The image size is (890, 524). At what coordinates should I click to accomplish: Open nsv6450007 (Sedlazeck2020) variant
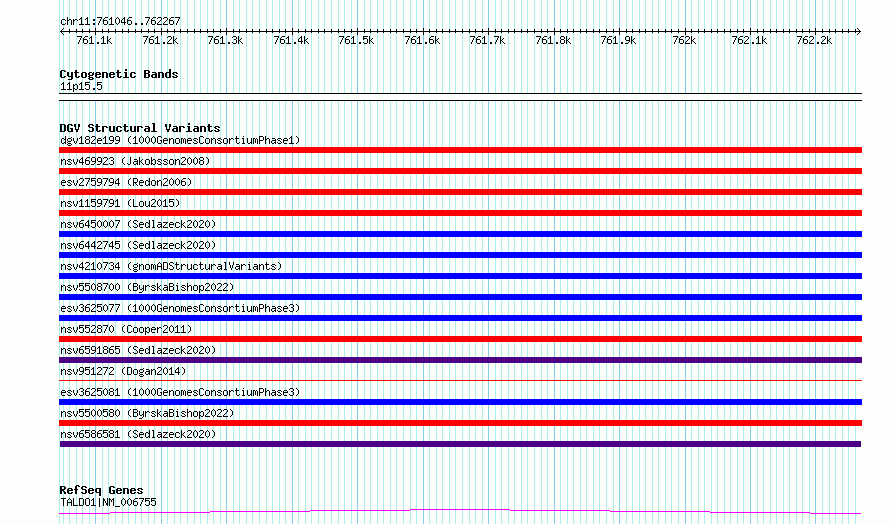(x=138, y=224)
